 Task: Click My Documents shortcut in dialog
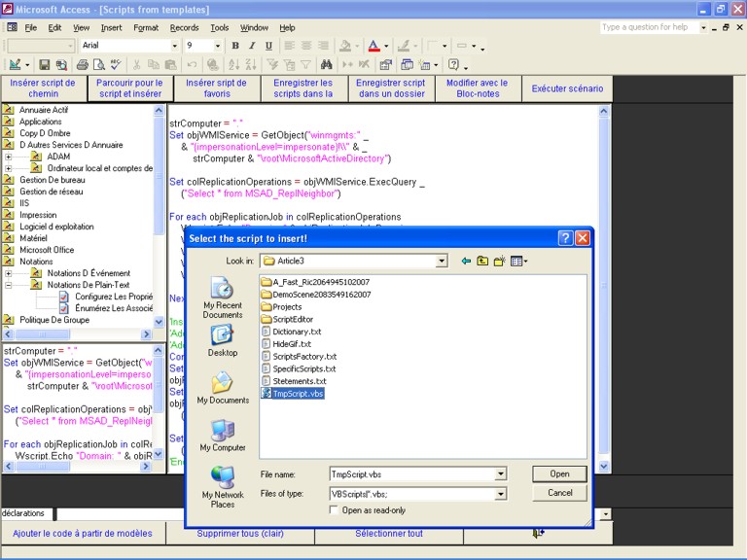223,388
